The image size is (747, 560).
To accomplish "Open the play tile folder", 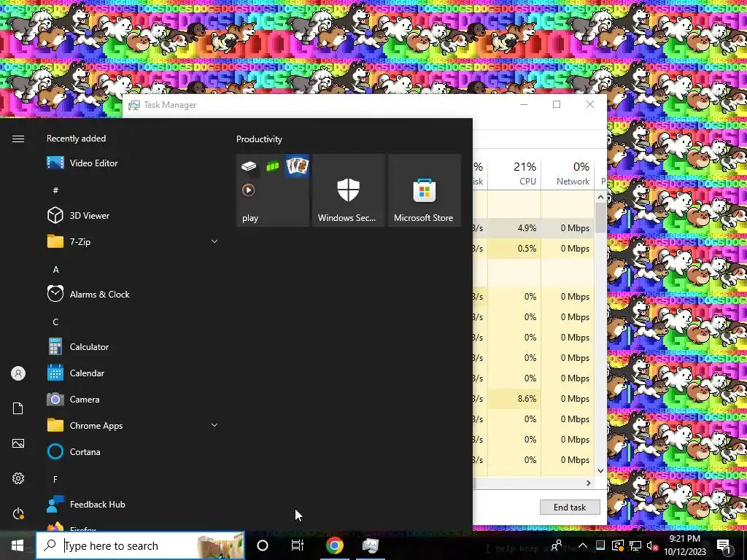I will [x=273, y=190].
